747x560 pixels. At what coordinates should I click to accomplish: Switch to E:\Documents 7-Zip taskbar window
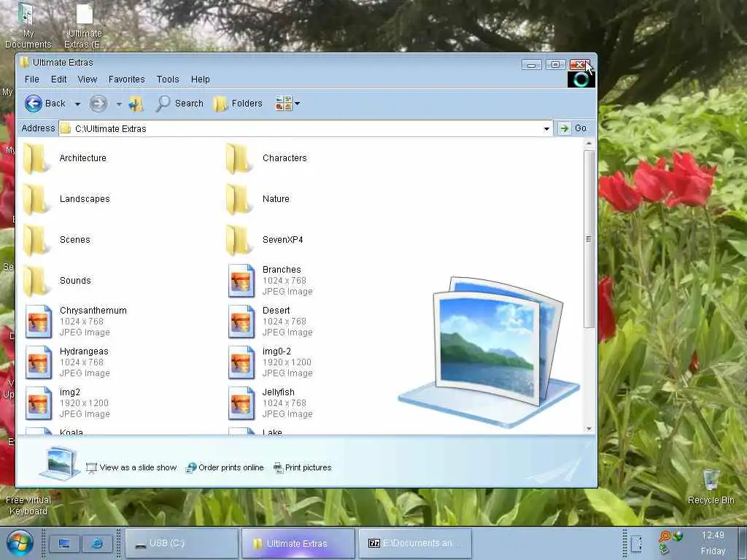click(414, 543)
